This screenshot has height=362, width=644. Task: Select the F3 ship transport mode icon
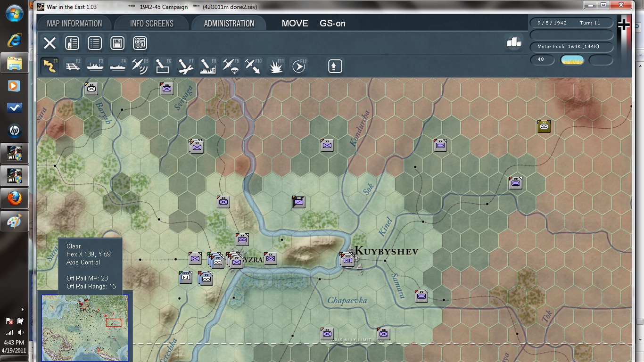95,66
